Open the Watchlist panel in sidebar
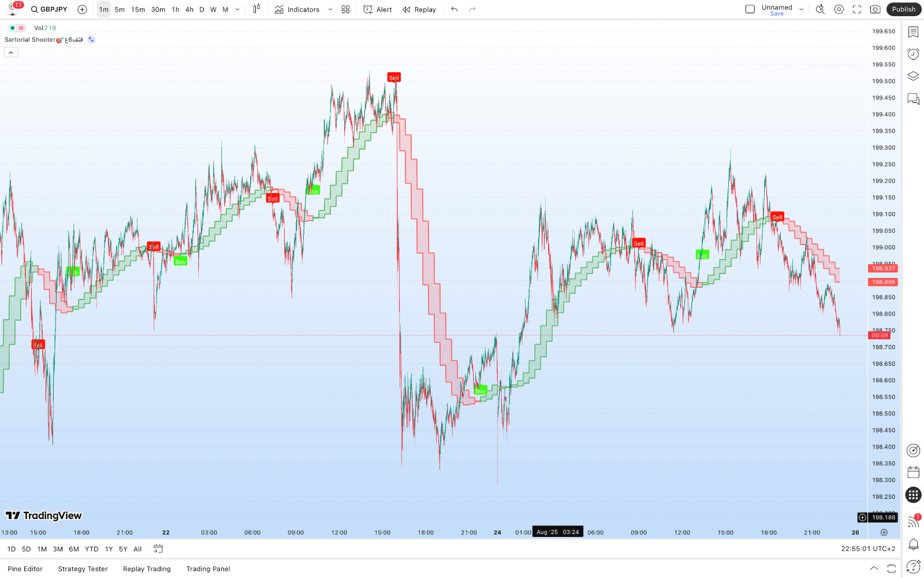Viewport: 924px width, 578px height. (x=913, y=32)
